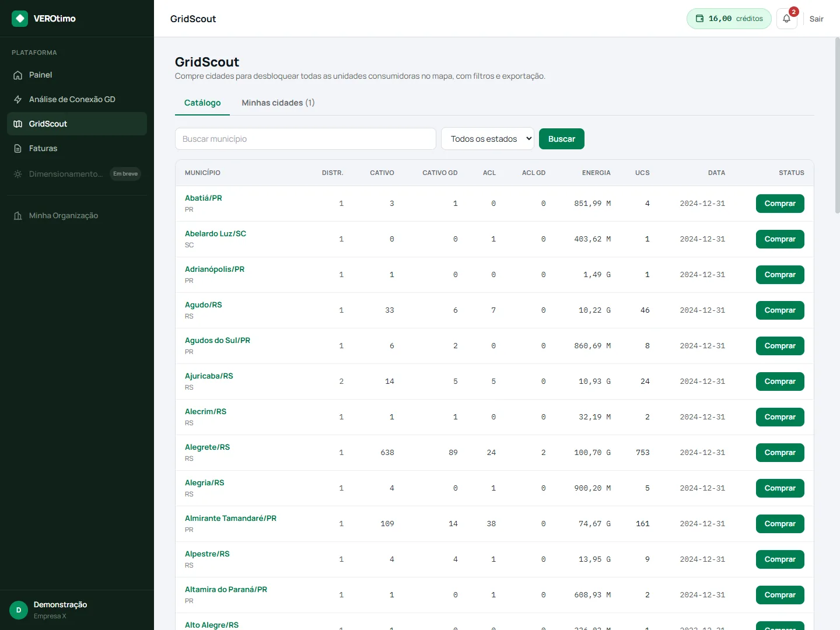Open the Adrianópolis/PR municipality link
The width and height of the screenshot is (840, 630).
click(x=215, y=269)
